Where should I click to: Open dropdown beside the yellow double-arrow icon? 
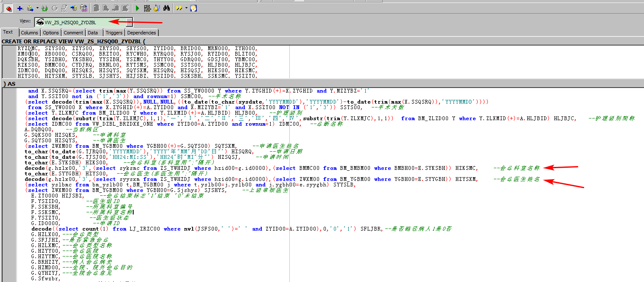(186, 8)
